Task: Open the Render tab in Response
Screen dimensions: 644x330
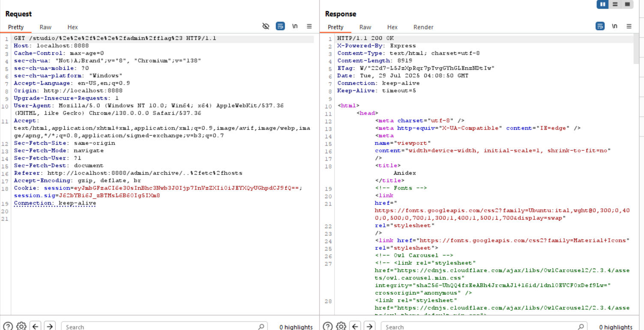Action: tap(423, 27)
